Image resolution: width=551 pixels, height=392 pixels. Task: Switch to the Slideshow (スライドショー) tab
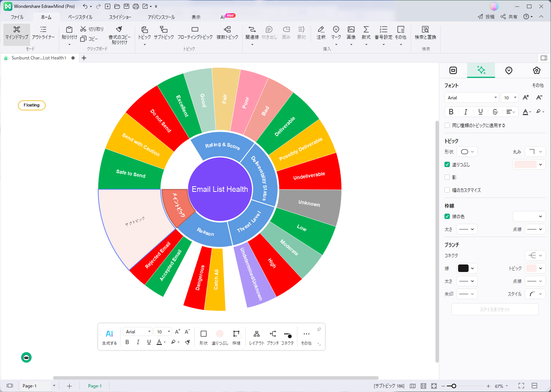(x=120, y=17)
